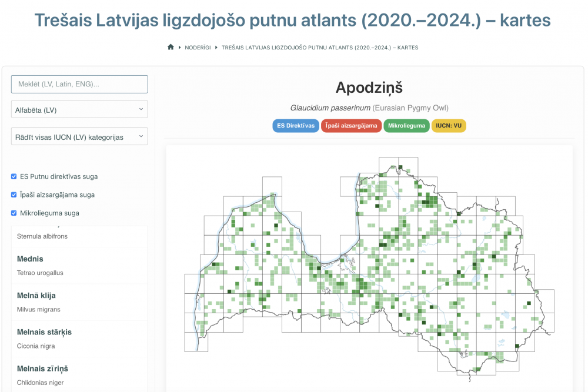Select Melnā klija species entry

(x=79, y=301)
